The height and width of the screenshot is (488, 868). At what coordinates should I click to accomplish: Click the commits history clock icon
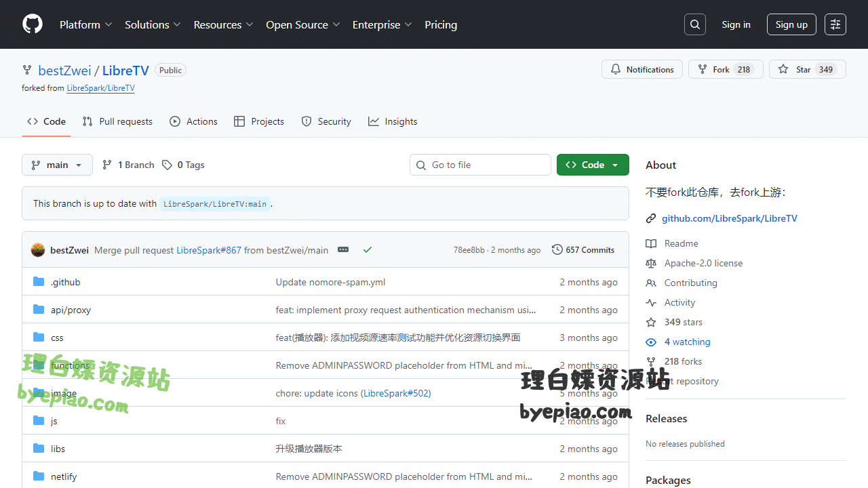557,250
